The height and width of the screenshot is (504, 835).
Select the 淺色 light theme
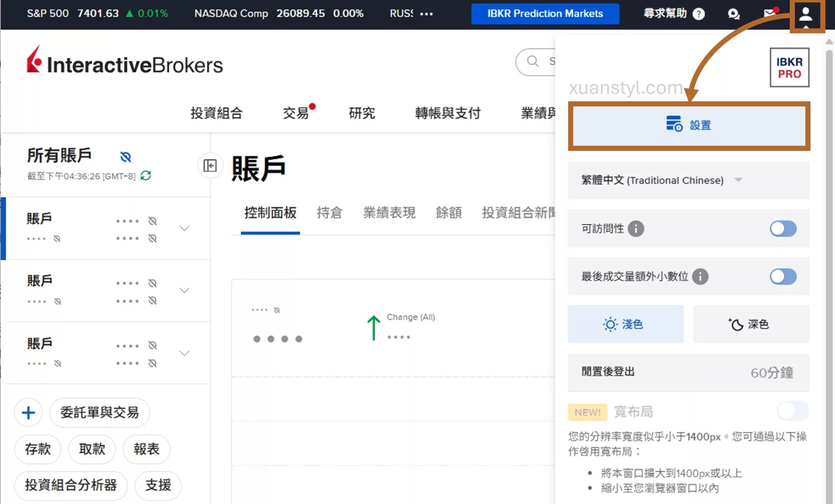(625, 324)
